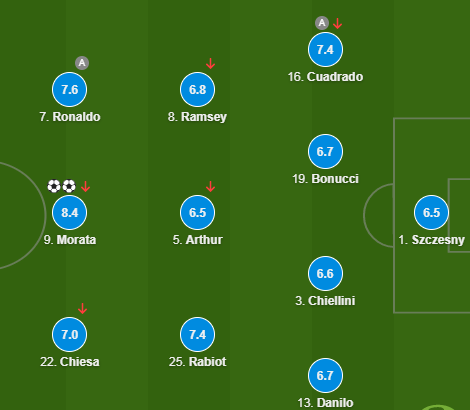Open the 22. Chiesa player name

[x=70, y=362]
